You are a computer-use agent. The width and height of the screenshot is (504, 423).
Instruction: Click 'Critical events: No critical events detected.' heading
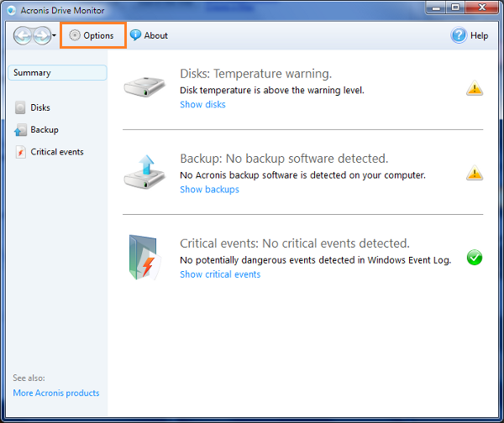coord(295,243)
